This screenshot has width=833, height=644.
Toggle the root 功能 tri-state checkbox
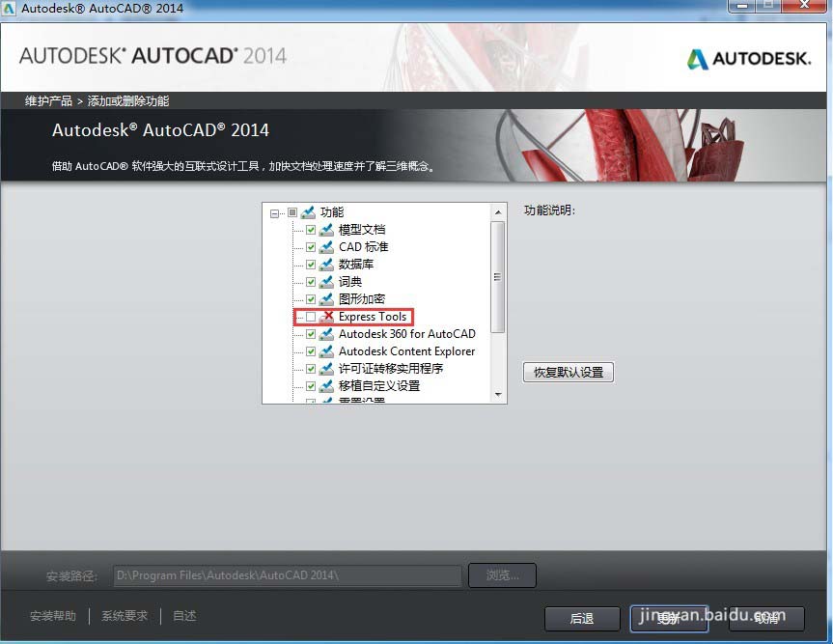click(x=292, y=212)
